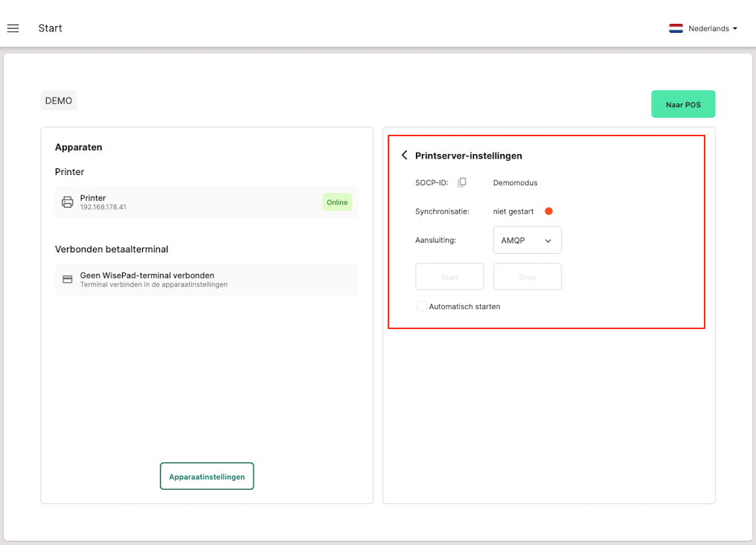Open Apparaatinstellingen

point(207,477)
